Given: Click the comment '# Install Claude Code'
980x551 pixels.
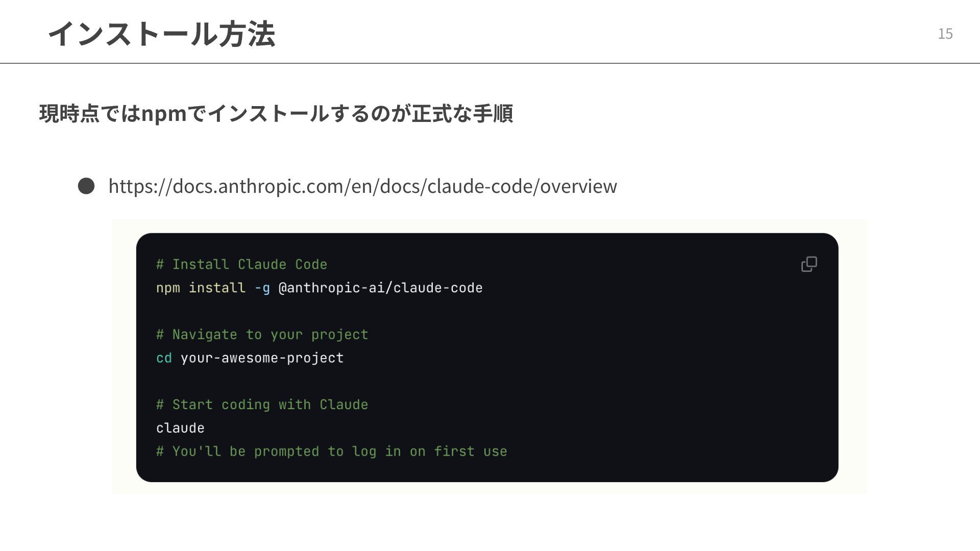Looking at the screenshot, I should tap(241, 264).
